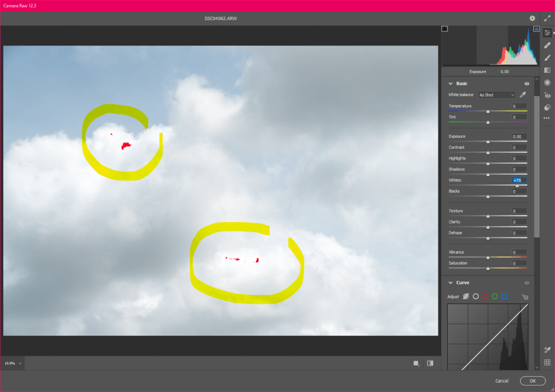Pick the White Balance eyedropper tool
This screenshot has height=392, width=555.
[x=523, y=94]
